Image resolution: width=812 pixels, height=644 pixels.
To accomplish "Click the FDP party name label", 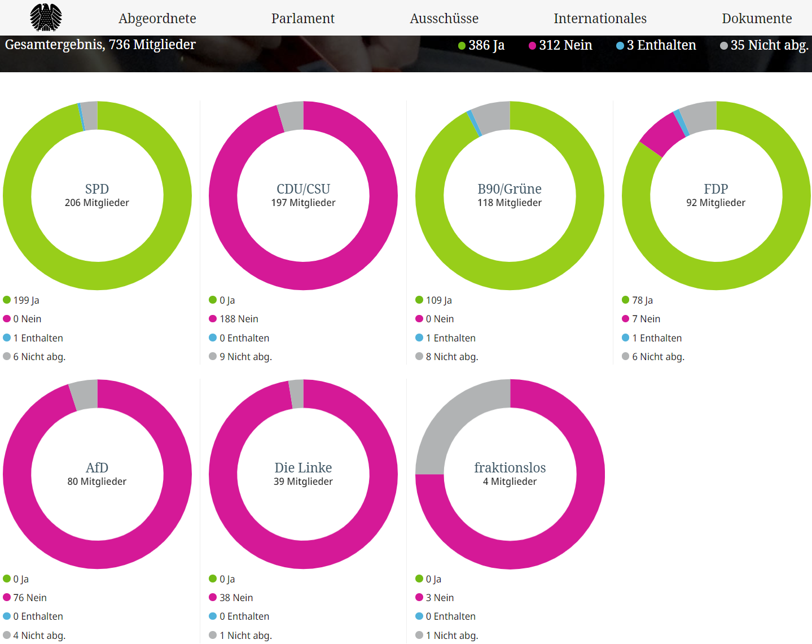I will (716, 189).
